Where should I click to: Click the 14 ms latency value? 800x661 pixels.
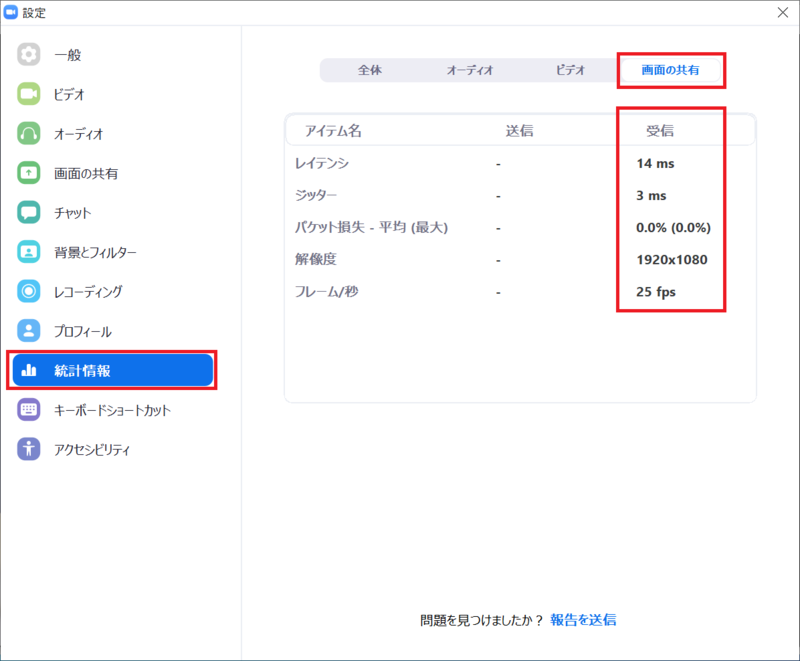click(x=655, y=163)
